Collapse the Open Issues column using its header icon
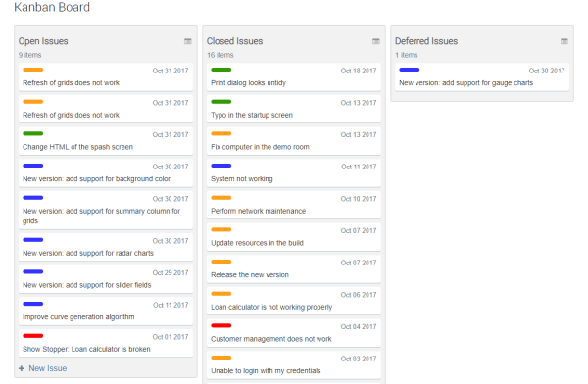Viewport: 588px width, 384px height. (188, 41)
